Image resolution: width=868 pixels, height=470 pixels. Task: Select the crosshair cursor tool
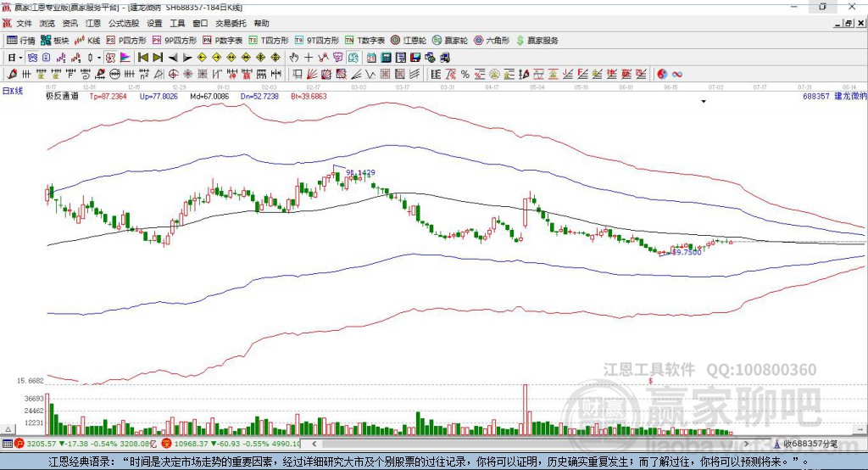point(309,58)
